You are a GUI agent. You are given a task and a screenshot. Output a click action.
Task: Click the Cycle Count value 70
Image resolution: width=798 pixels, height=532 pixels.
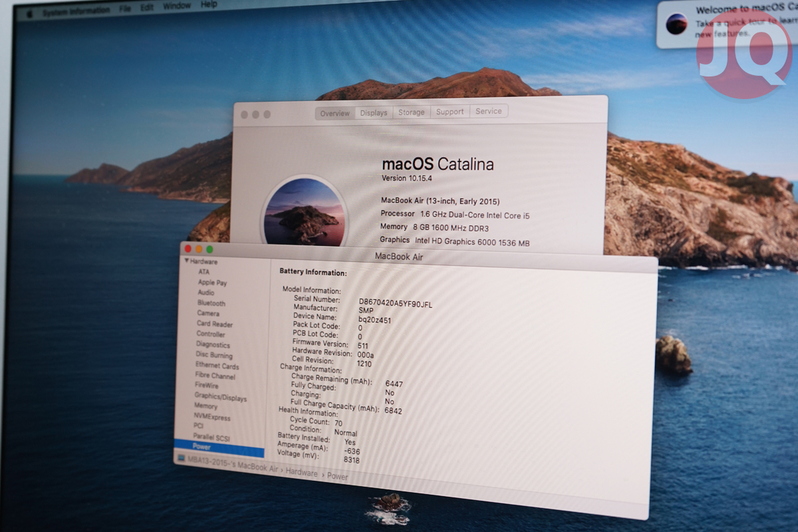point(338,423)
